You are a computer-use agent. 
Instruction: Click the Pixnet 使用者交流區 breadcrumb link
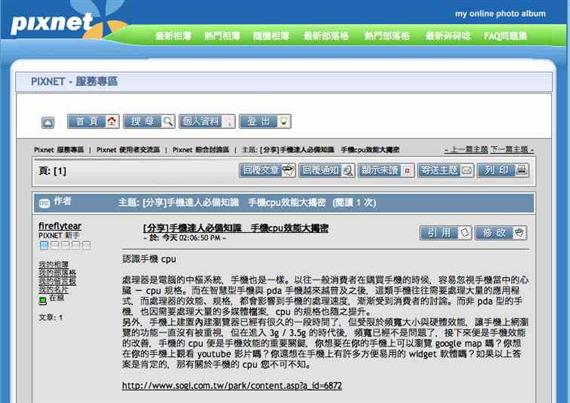point(128,150)
